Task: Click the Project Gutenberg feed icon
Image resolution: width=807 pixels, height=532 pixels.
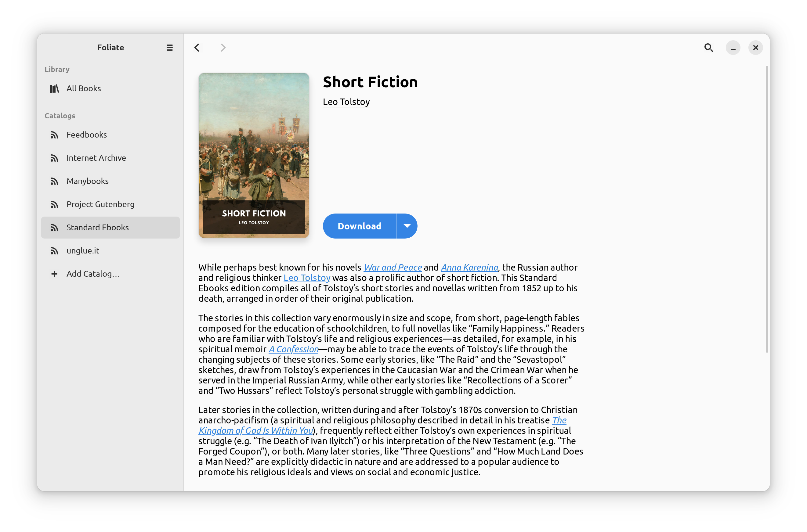Action: pyautogui.click(x=54, y=205)
